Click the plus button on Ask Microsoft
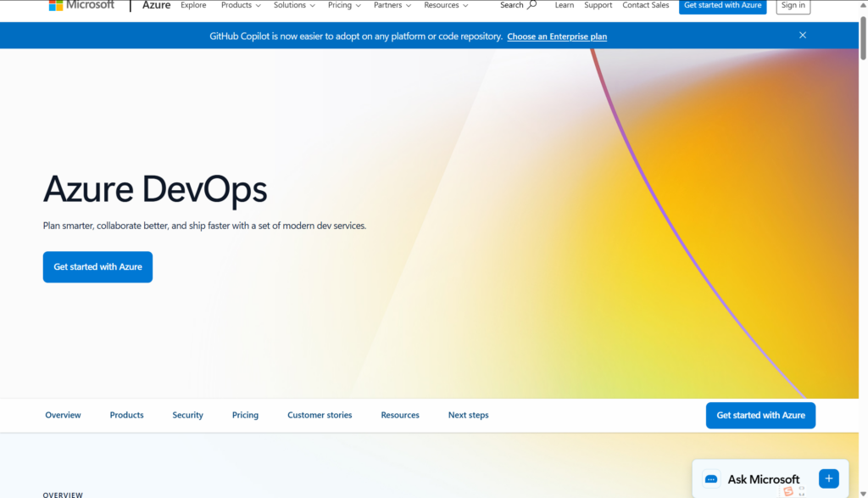 pyautogui.click(x=829, y=478)
